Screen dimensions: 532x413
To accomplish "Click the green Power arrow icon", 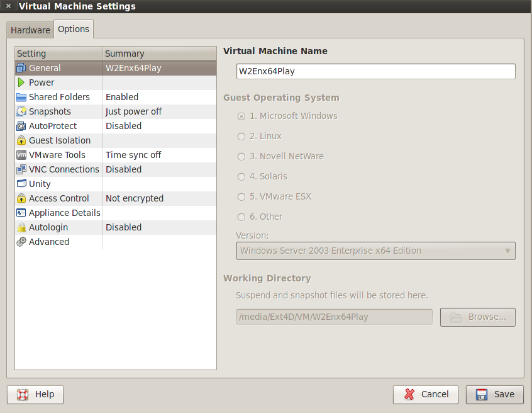I will (21, 82).
